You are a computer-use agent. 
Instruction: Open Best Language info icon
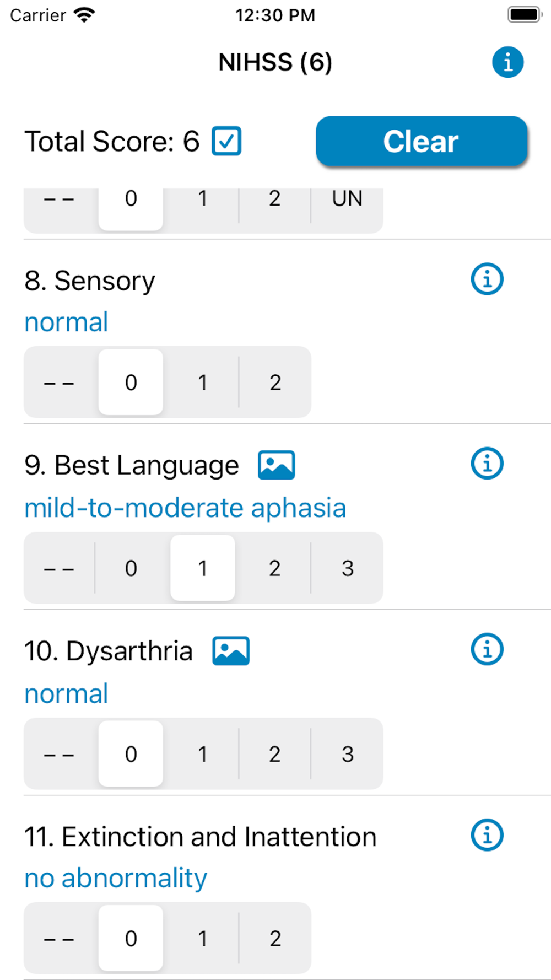click(x=487, y=464)
